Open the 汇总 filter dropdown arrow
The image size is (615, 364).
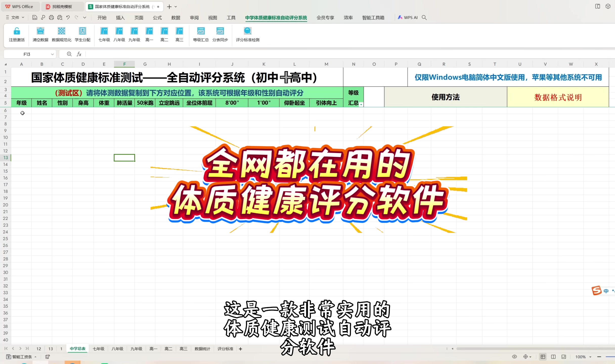[361, 105]
